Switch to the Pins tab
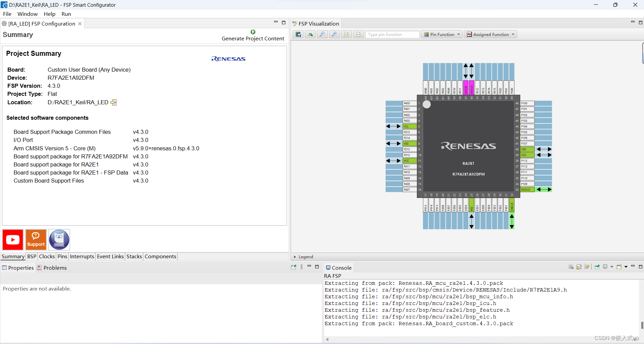The image size is (644, 344). click(x=62, y=257)
